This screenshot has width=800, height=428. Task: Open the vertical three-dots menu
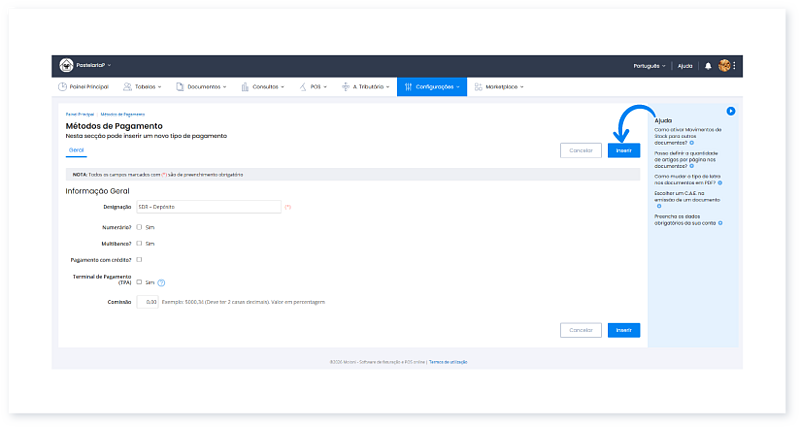pos(735,66)
